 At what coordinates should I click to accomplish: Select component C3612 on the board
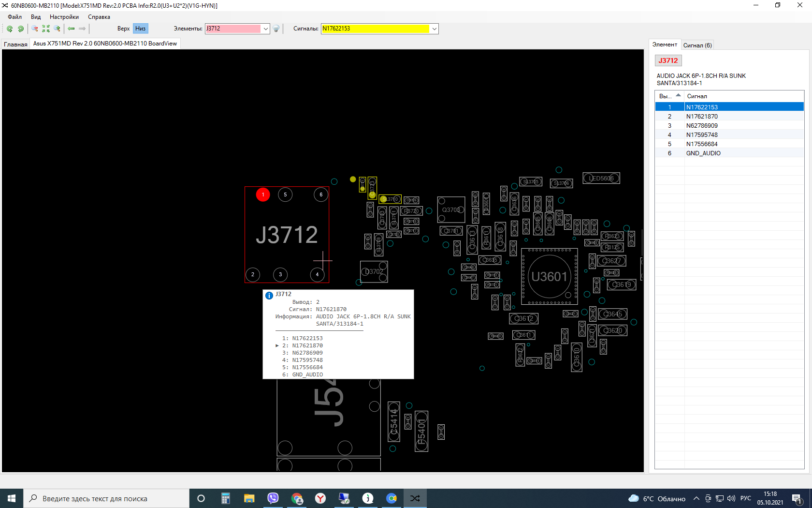coord(524,318)
